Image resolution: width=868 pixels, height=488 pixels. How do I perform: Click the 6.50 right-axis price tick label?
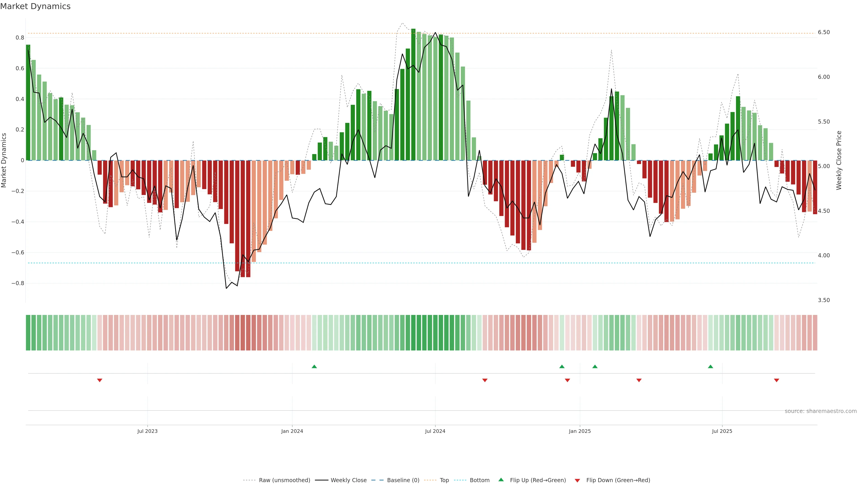pos(823,32)
